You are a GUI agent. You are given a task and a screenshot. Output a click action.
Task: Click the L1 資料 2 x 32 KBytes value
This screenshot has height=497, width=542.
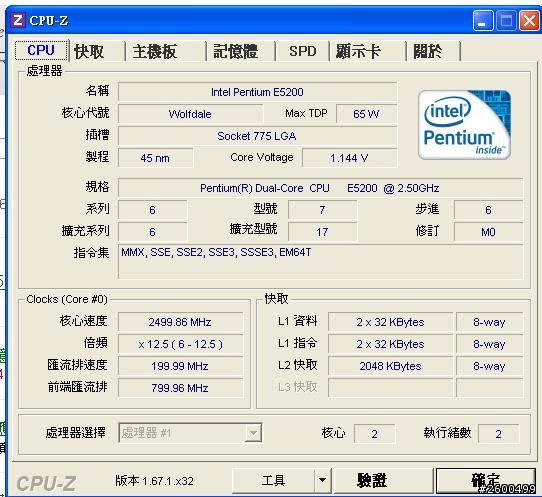[390, 322]
